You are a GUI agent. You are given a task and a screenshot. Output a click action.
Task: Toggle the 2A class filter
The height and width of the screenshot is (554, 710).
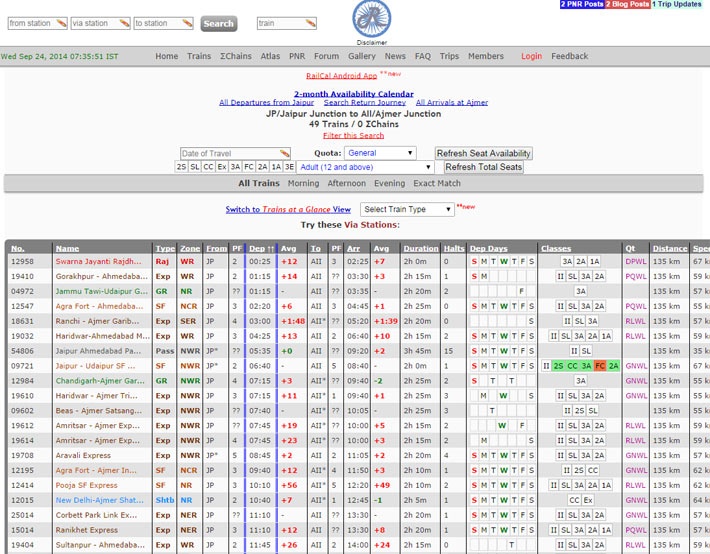coord(263,167)
